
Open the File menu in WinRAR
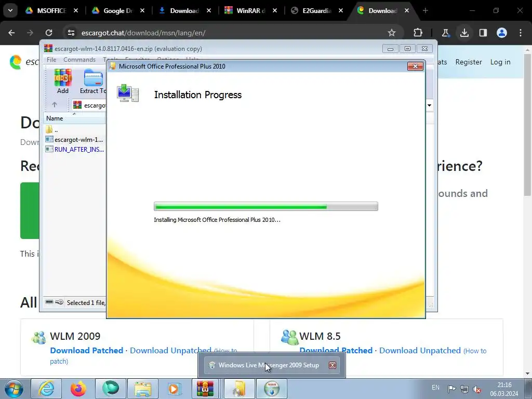tap(51, 60)
